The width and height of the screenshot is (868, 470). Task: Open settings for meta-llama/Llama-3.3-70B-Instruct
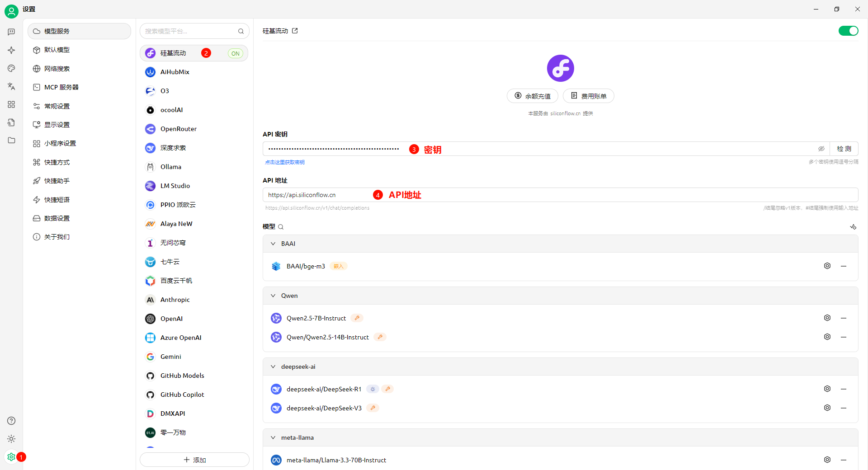[x=827, y=460]
